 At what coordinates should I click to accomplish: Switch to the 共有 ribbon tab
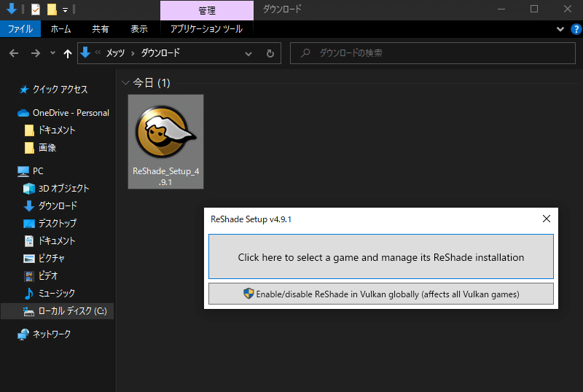click(101, 29)
